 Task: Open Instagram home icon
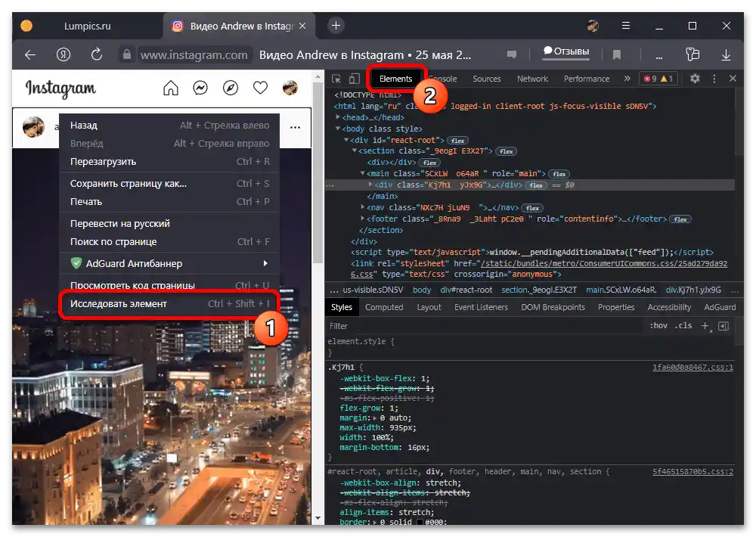click(171, 88)
